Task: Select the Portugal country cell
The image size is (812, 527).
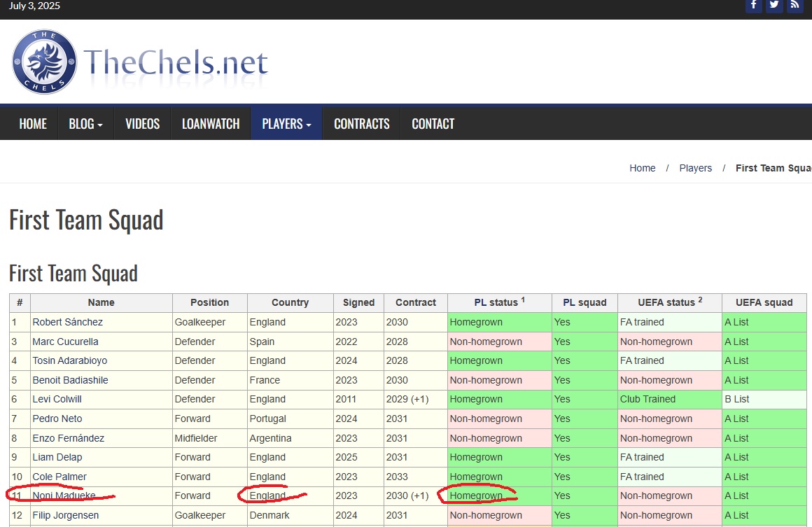Action: [x=290, y=419]
